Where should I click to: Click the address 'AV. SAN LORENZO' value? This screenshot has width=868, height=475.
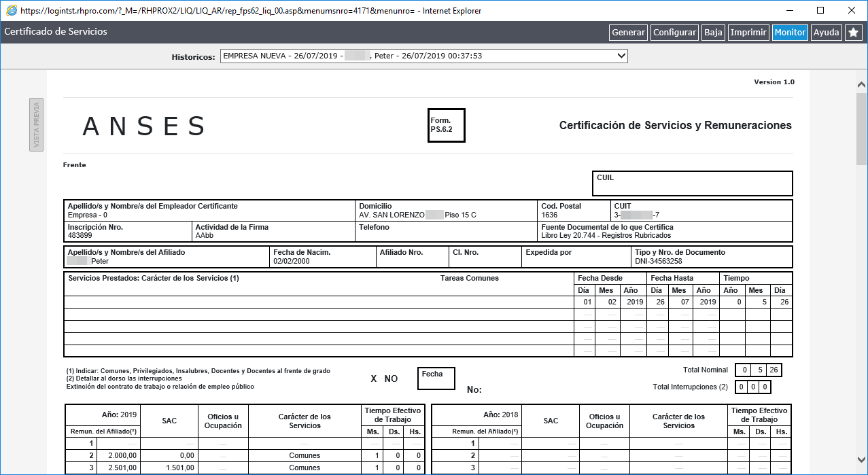click(x=392, y=215)
